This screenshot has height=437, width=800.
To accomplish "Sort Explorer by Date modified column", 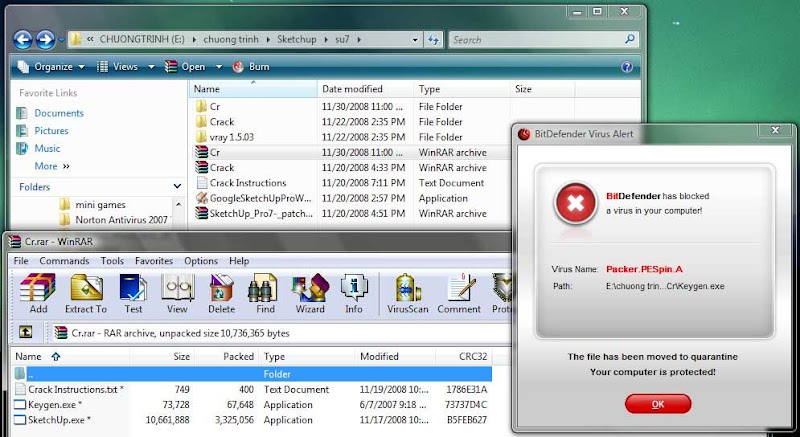I will pyautogui.click(x=365, y=89).
